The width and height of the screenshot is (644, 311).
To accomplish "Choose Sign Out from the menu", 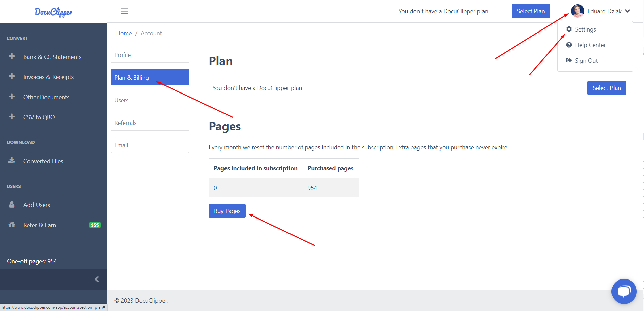I will pyautogui.click(x=586, y=60).
